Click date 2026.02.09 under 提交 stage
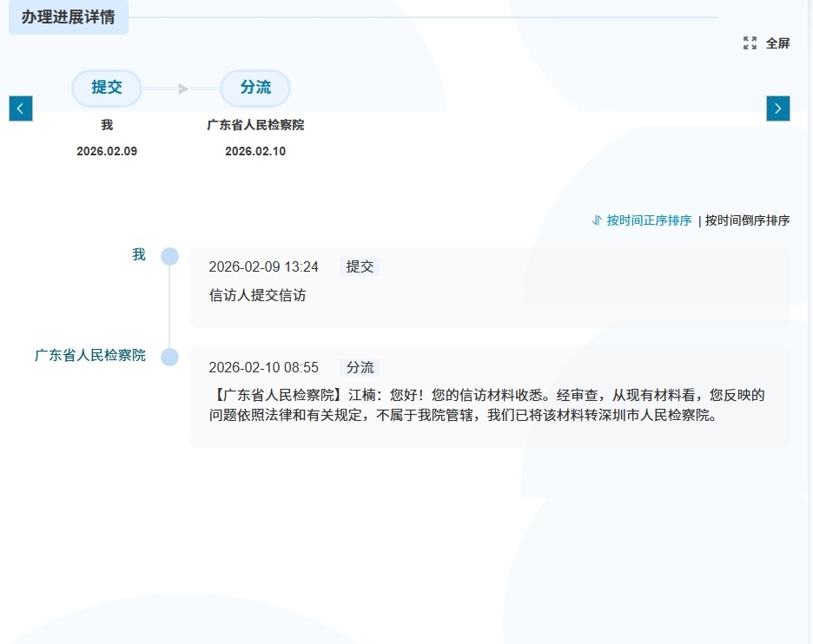 click(107, 151)
